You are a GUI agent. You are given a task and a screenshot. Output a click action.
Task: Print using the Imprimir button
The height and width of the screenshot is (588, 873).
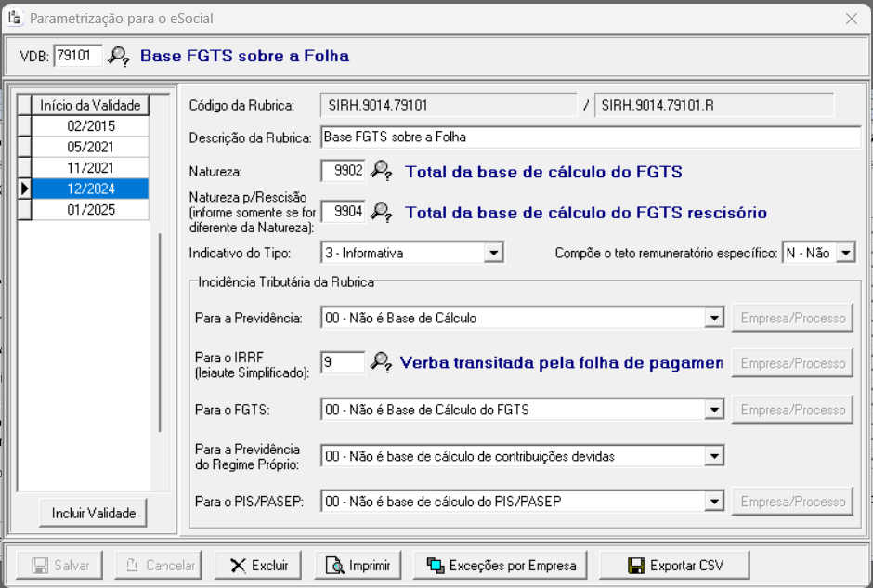[x=357, y=565]
